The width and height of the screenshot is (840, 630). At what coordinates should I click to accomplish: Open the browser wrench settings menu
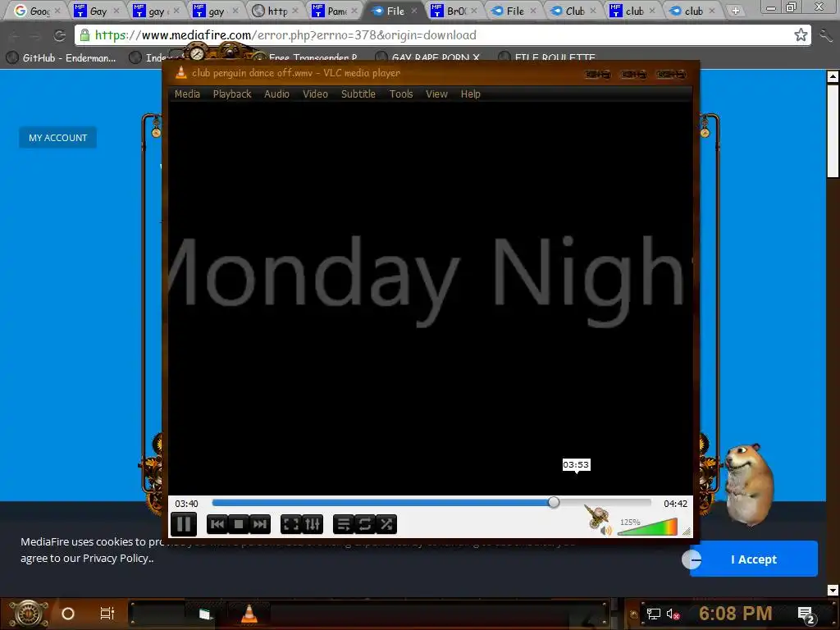click(826, 35)
